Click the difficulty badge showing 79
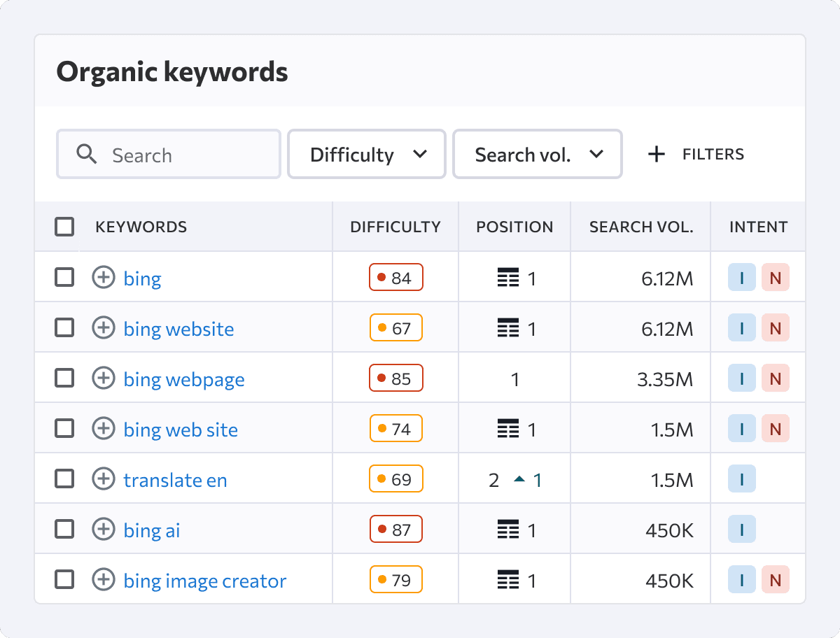 coord(396,580)
